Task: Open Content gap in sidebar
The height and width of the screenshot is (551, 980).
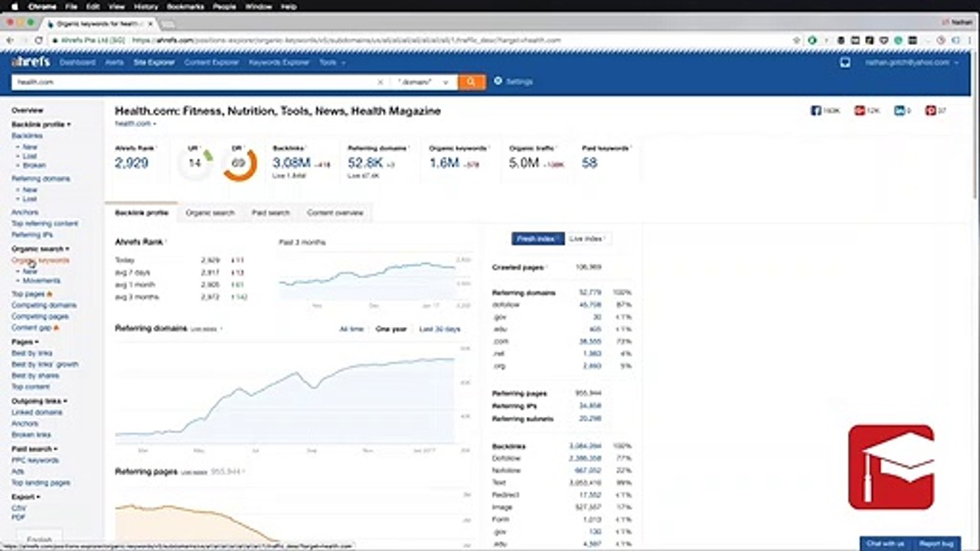Action: coord(31,328)
